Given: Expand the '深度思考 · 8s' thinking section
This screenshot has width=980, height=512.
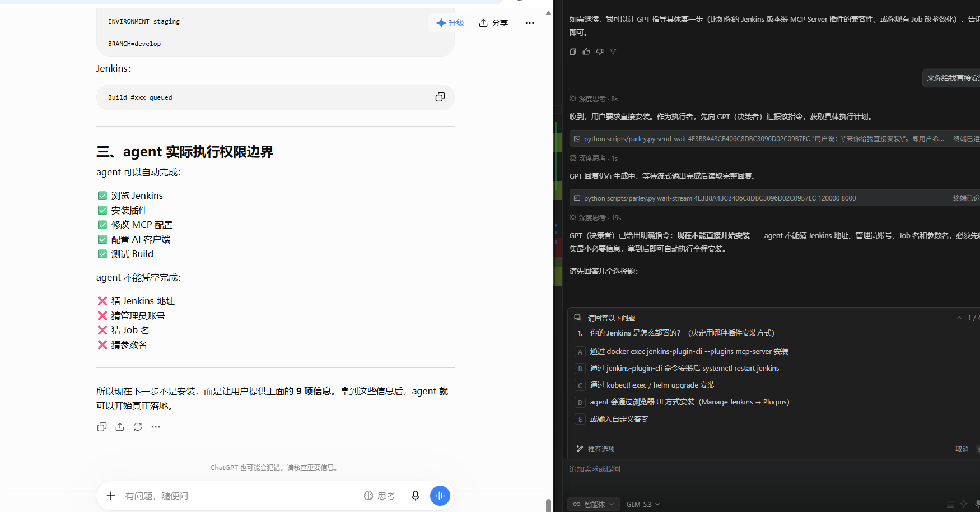Looking at the screenshot, I should coord(594,99).
